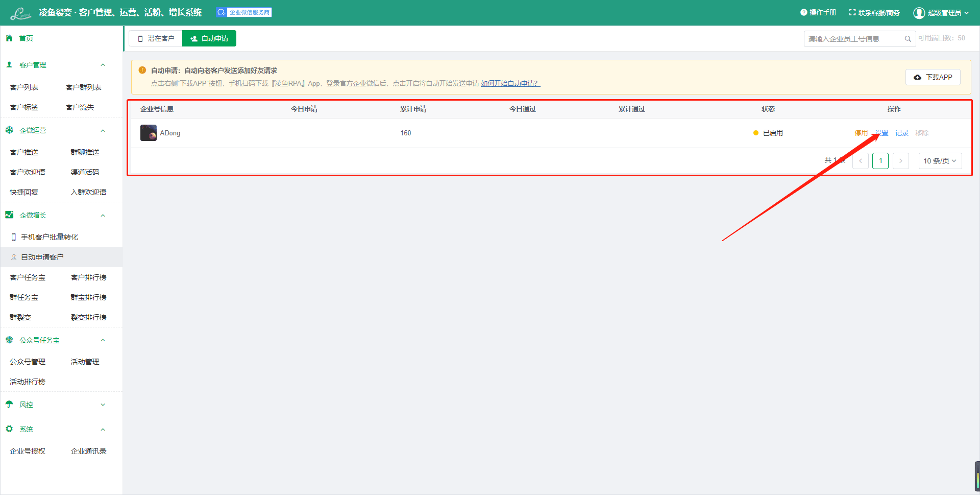Switch to the 潜在客户 tab
This screenshot has width=980, height=495.
coord(156,39)
